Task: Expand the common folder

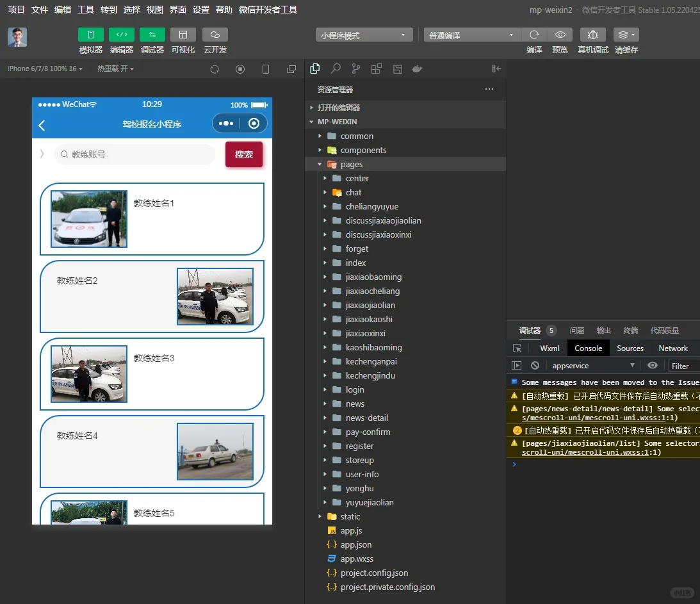Action: [405, 136]
